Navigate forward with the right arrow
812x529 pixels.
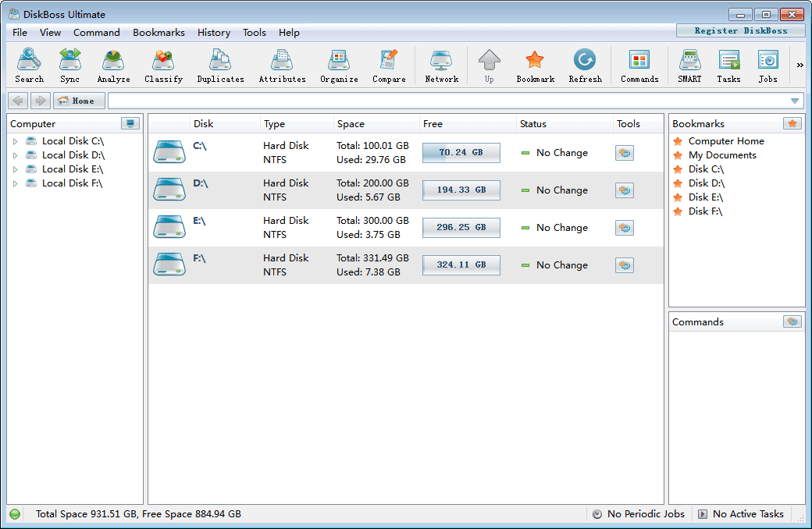coord(41,101)
